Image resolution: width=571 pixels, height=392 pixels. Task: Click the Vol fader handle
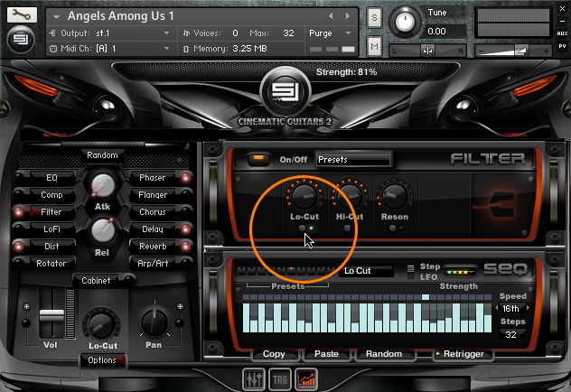click(x=51, y=315)
